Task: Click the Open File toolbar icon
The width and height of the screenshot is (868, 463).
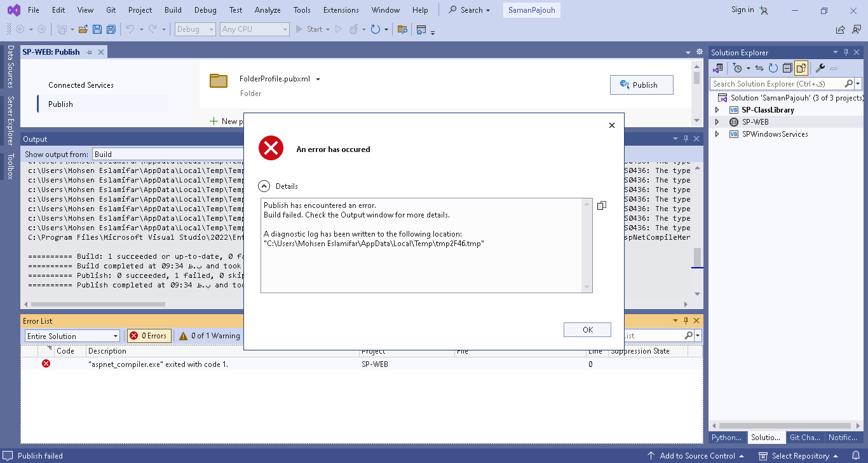Action: click(x=83, y=29)
